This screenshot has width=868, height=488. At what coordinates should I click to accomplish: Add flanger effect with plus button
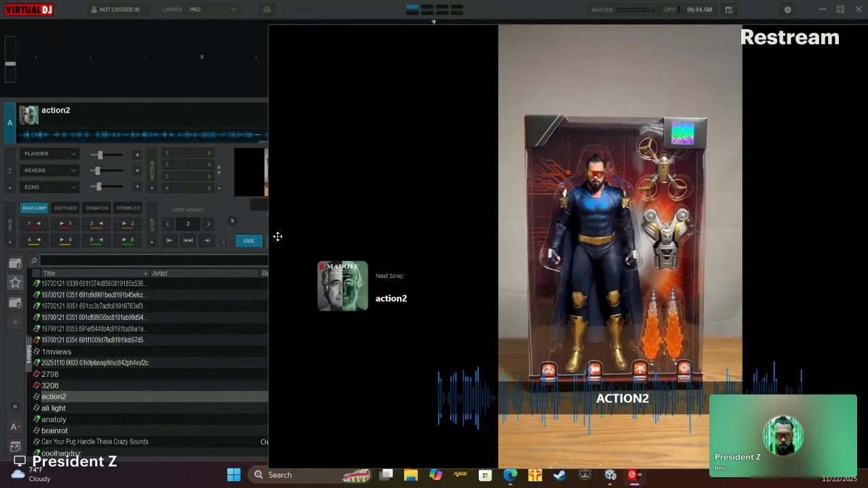click(137, 155)
